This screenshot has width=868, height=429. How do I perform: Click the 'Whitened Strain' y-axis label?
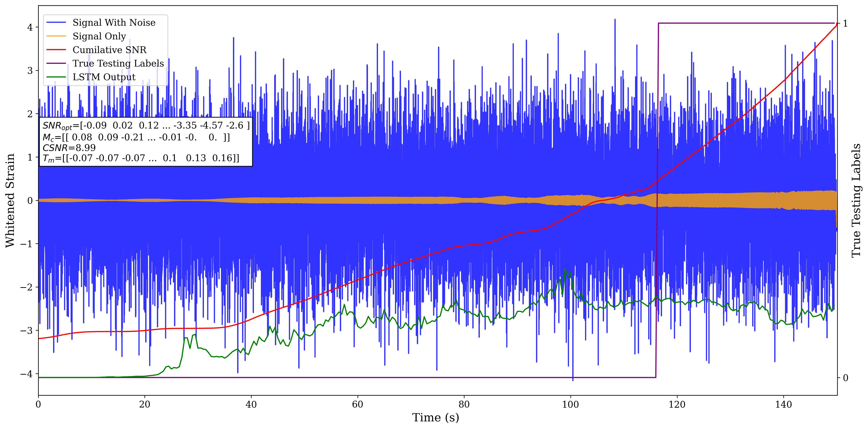[x=10, y=200]
